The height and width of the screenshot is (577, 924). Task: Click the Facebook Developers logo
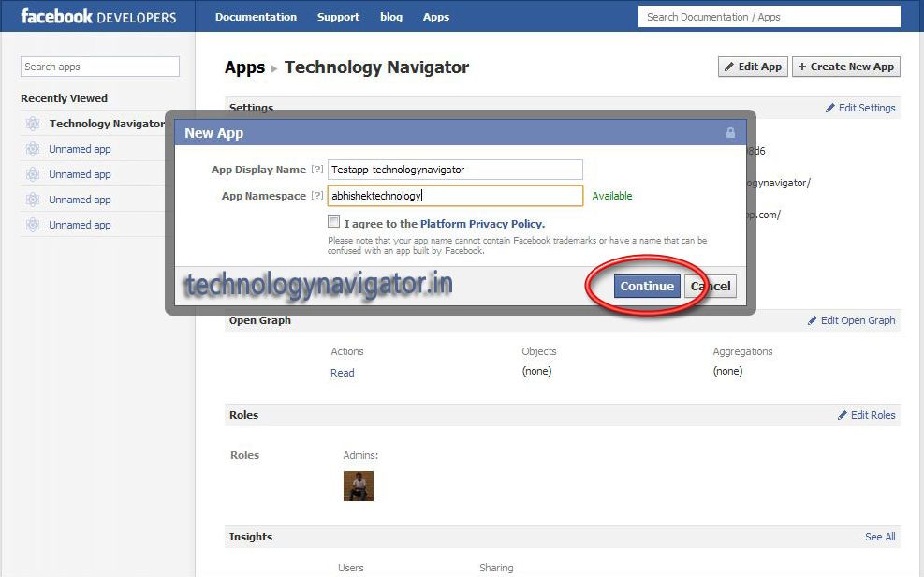[x=98, y=17]
